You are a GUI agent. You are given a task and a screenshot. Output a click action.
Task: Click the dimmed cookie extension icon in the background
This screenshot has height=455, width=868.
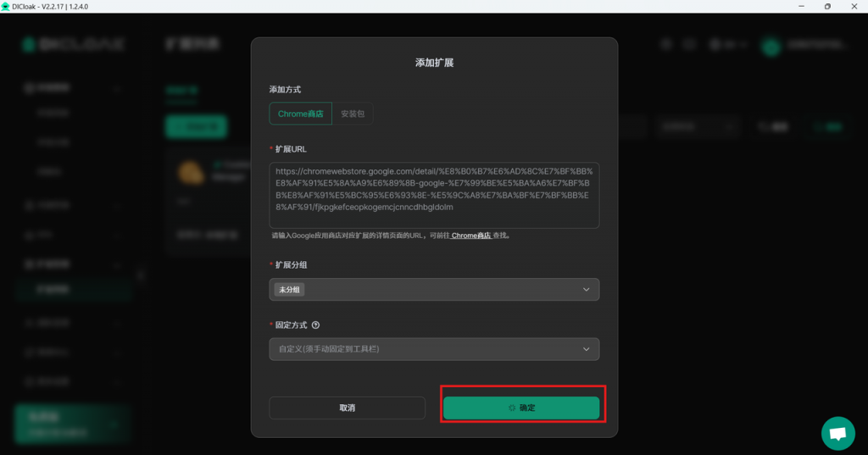click(x=190, y=173)
